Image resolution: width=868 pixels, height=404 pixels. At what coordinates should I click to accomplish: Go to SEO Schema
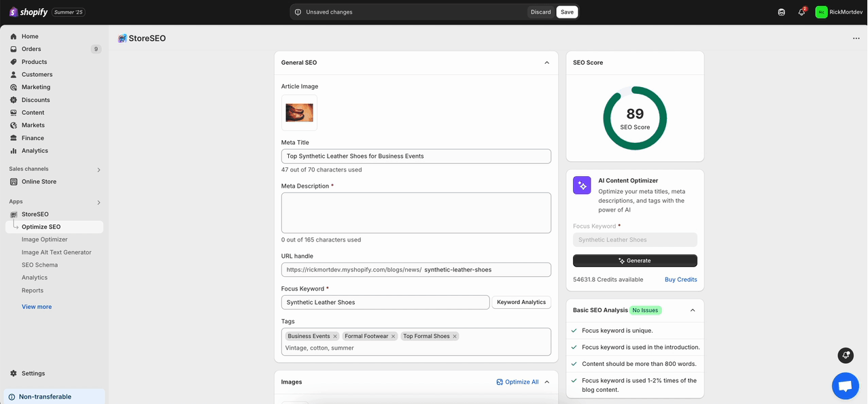[x=39, y=265]
